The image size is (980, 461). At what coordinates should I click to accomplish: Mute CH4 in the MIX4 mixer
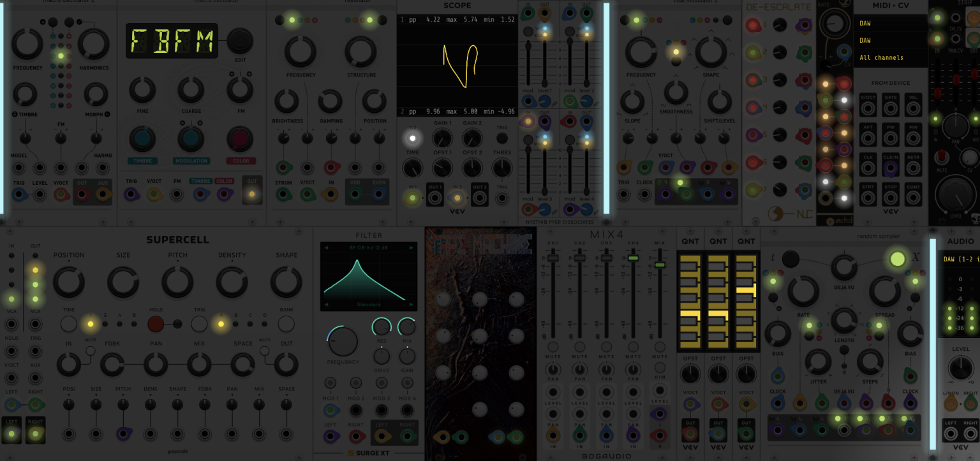[x=633, y=347]
